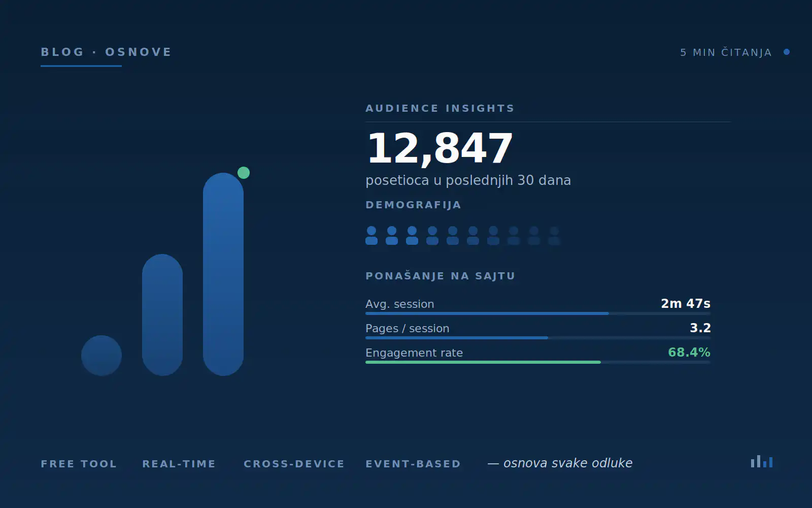This screenshot has width=812, height=508.
Task: Click the blue dot beside reading time
Action: pos(787,52)
